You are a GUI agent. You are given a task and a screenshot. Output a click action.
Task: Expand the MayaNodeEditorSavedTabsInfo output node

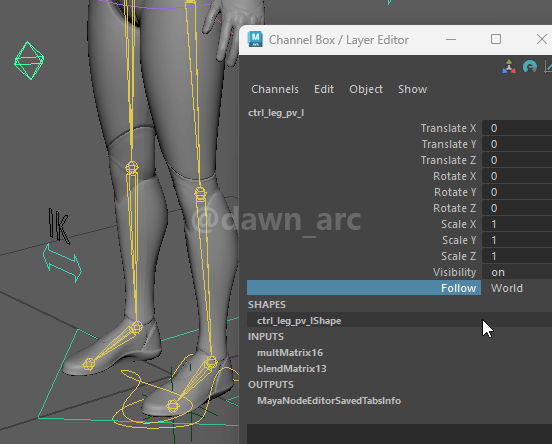pyautogui.click(x=329, y=401)
